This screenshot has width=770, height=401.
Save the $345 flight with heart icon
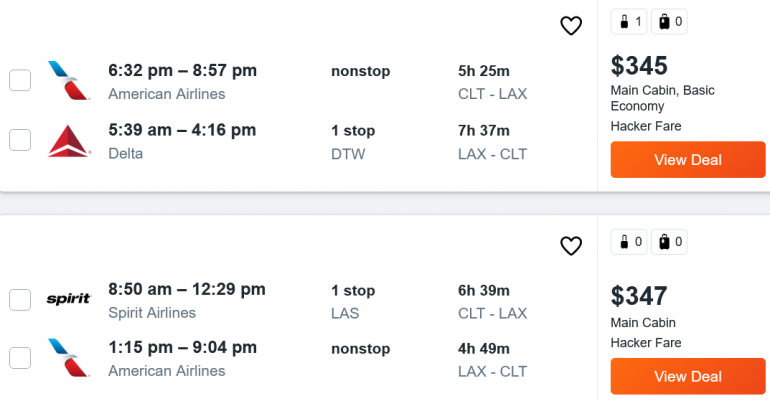click(x=571, y=26)
